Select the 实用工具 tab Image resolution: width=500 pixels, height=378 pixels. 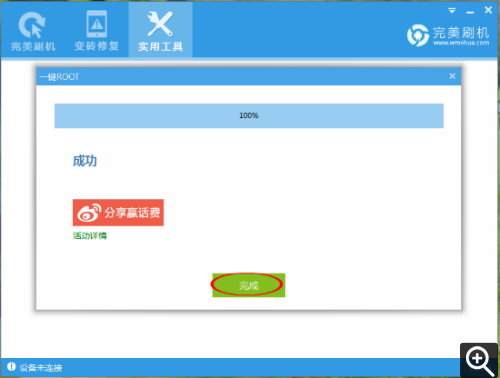160,31
